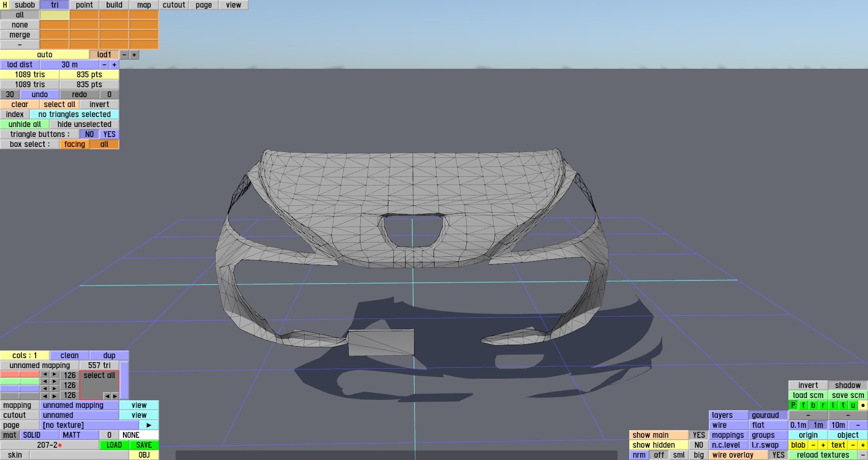Switch to the build tab
This screenshot has width=868, height=460.
tap(114, 5)
